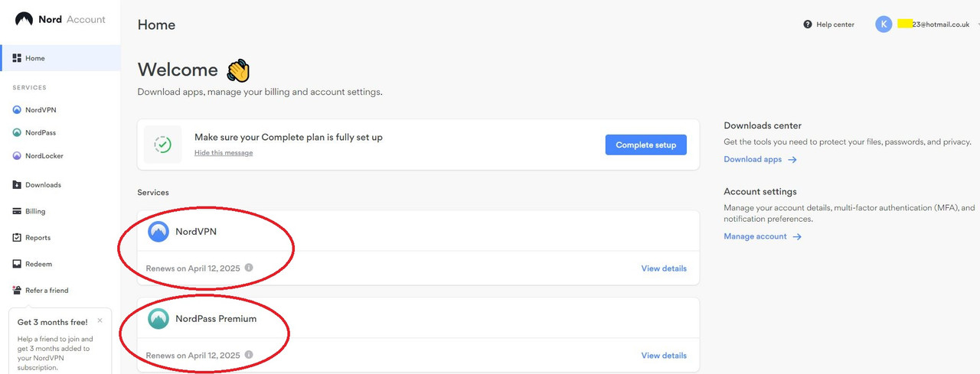The width and height of the screenshot is (980, 374).
Task: Open the account dropdown beside the email
Action: 979,24
